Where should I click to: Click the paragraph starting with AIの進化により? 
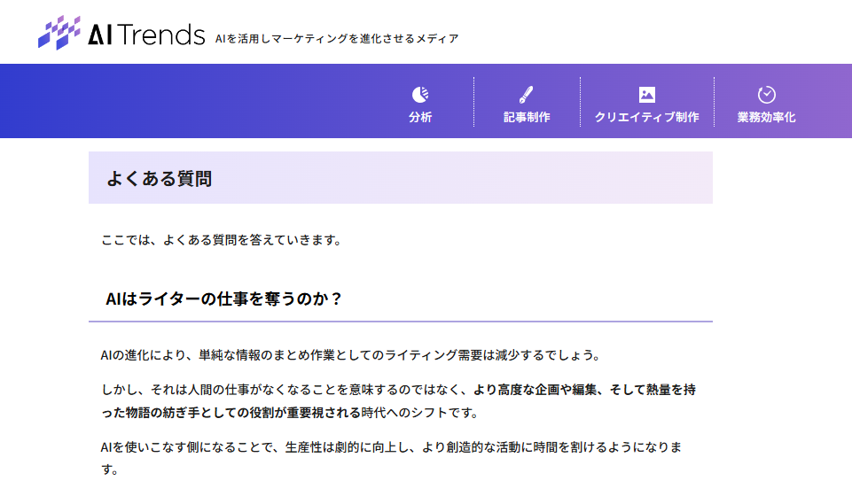350,356
